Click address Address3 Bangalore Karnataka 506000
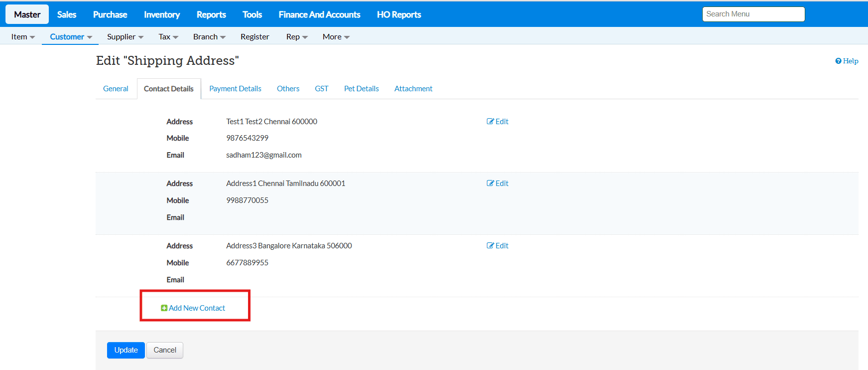Viewport: 868px width, 370px height. [289, 246]
